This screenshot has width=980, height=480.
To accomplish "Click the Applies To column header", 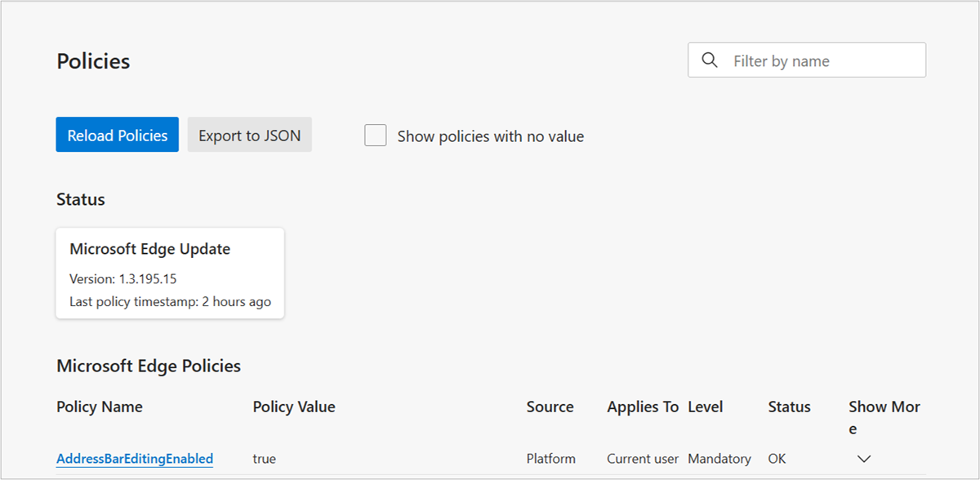I will point(643,407).
